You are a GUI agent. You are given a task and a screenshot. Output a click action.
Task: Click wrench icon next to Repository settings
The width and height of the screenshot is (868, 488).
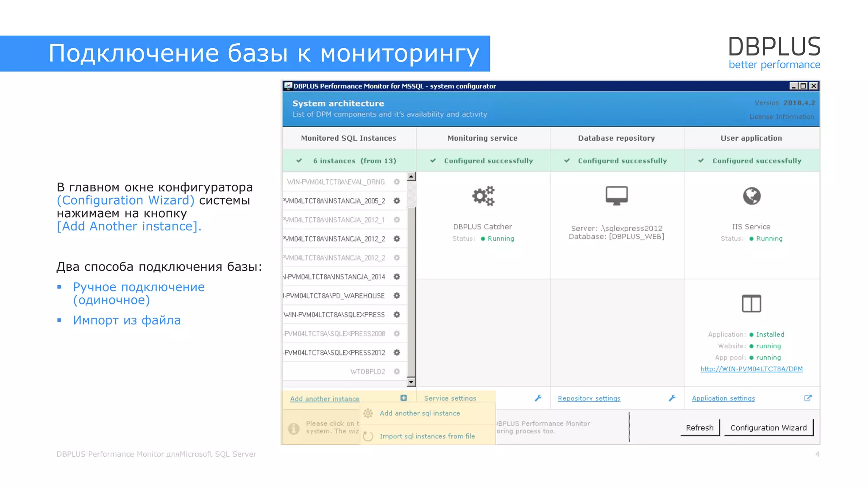tap(672, 398)
